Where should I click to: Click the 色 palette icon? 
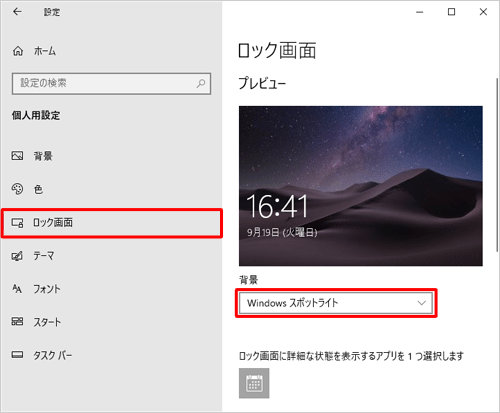(17, 189)
